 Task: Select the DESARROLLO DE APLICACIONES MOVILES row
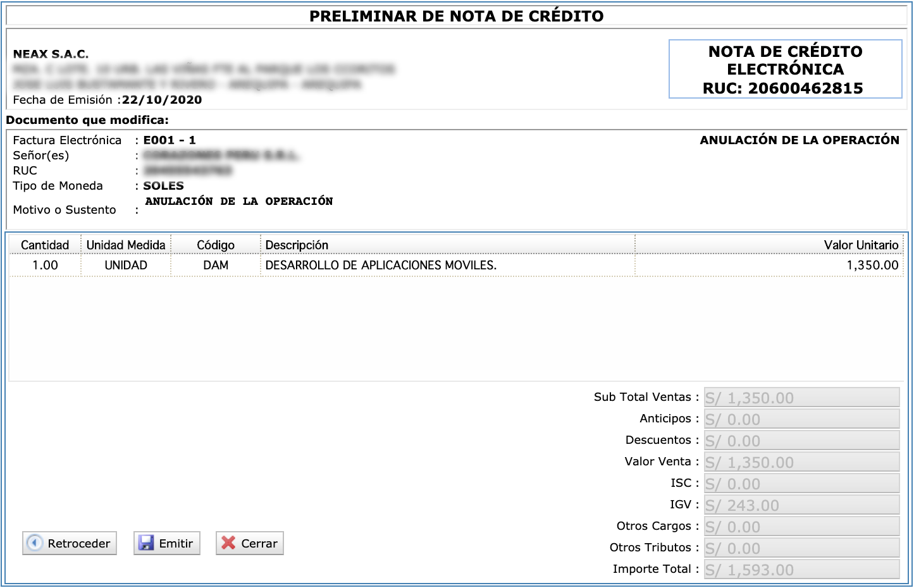click(381, 265)
